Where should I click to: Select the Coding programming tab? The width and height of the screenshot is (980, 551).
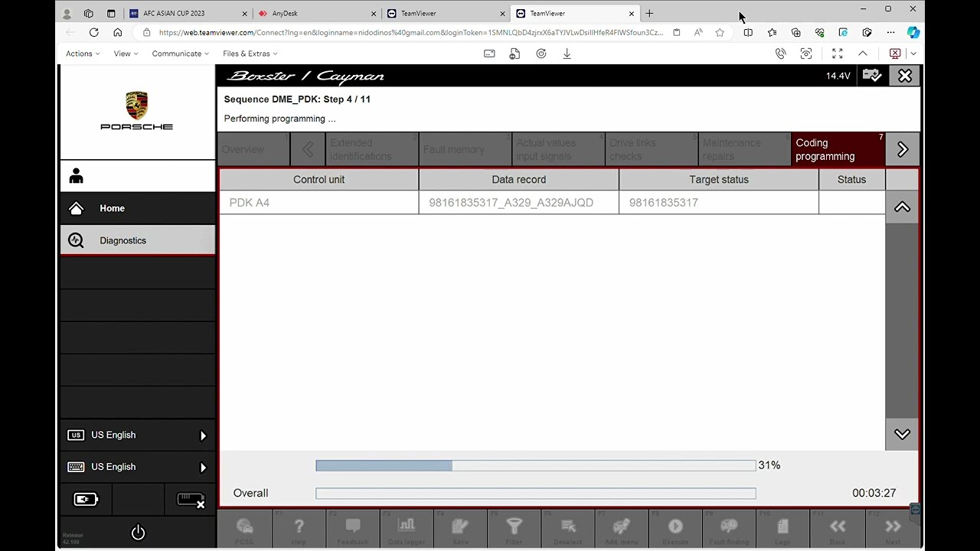[x=838, y=149]
